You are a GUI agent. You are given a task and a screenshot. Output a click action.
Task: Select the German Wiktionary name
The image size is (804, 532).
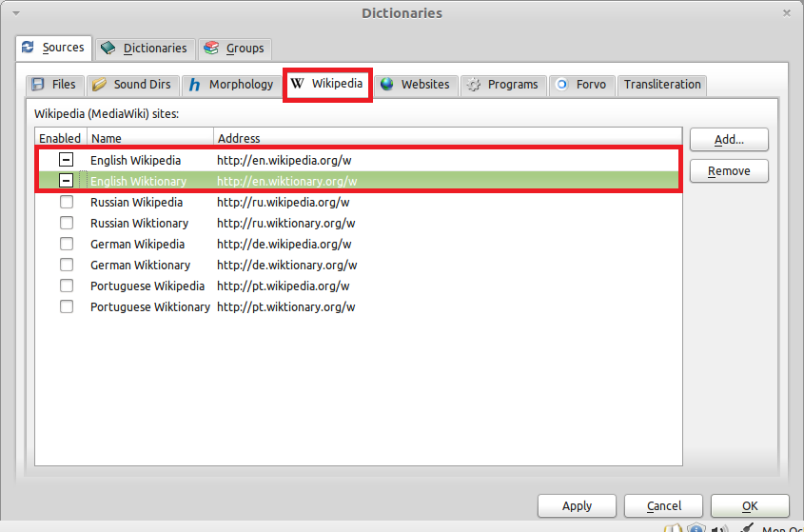coord(141,266)
